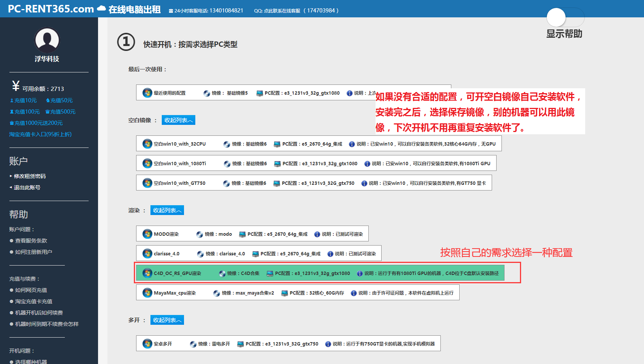Click Windows icon of 空白win10_with_32CPU
Screen dimensions: 644x364
click(x=147, y=144)
